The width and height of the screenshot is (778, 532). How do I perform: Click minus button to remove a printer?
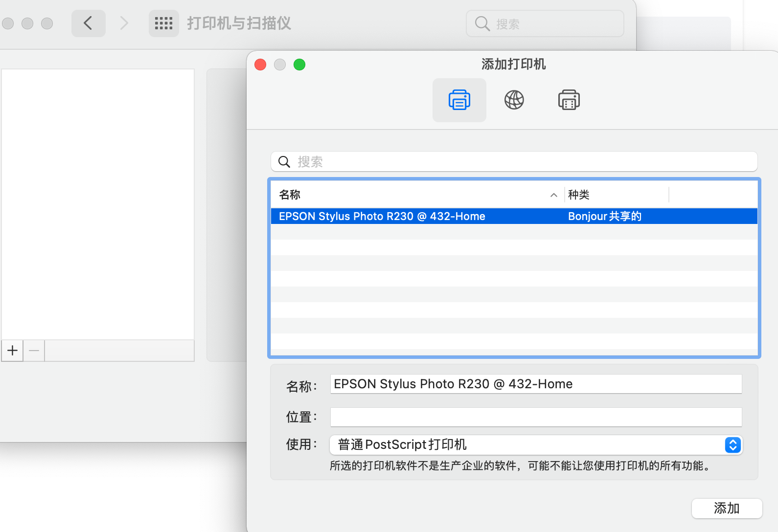(x=34, y=351)
